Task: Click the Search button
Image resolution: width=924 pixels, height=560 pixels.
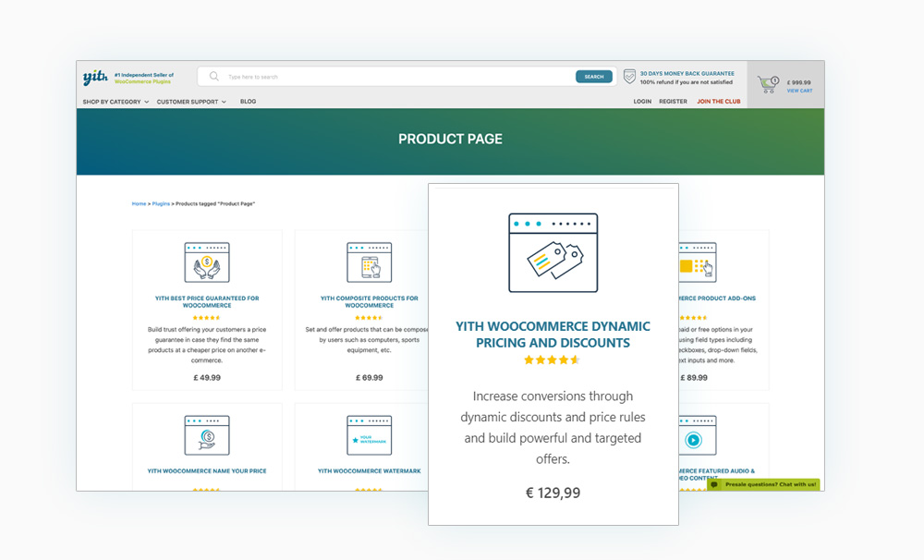Action: [x=594, y=77]
